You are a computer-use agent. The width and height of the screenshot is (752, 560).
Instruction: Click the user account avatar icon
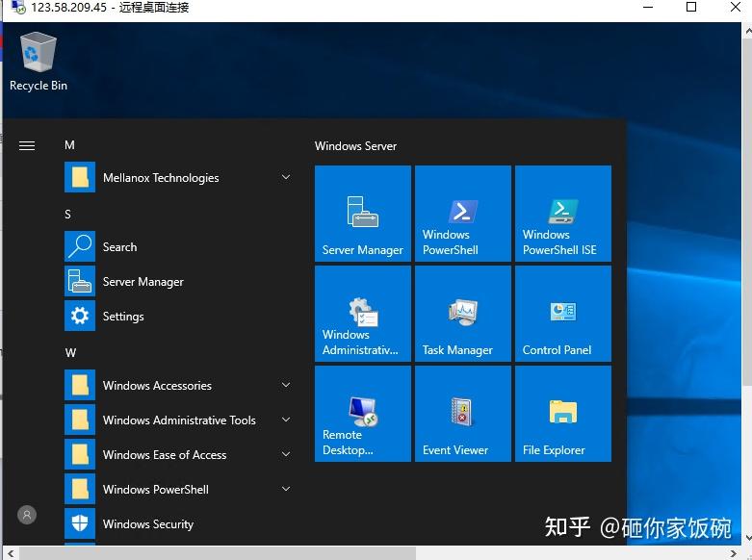click(27, 515)
